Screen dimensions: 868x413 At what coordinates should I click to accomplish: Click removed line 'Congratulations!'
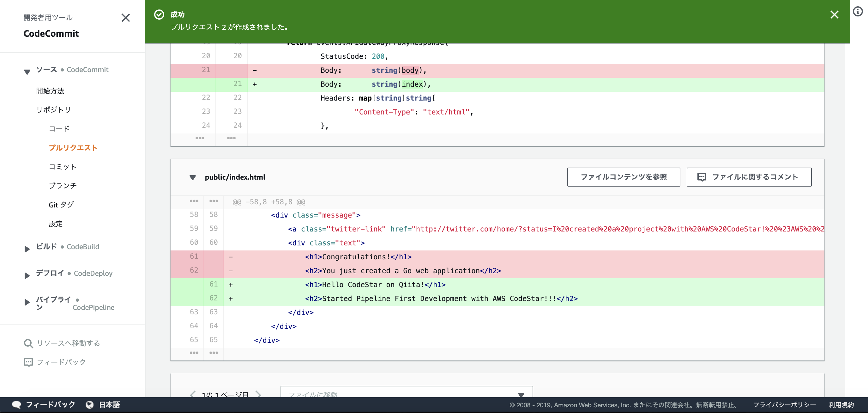pos(497,257)
